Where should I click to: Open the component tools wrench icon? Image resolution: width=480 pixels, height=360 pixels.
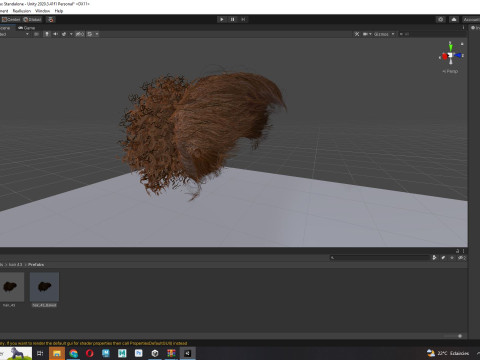coord(357,34)
